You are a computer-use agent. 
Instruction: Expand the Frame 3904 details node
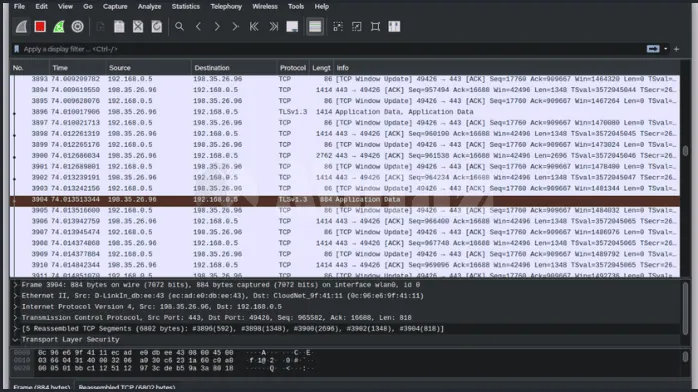click(15, 285)
